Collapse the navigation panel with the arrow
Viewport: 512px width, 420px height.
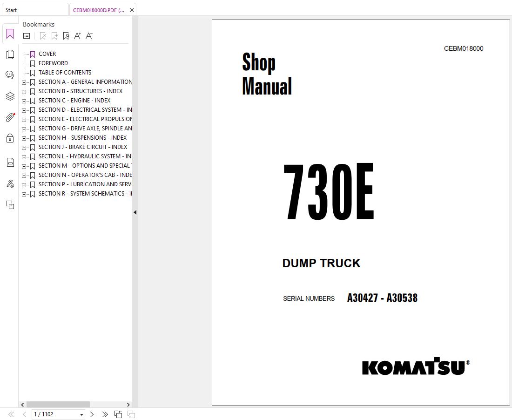click(135, 212)
